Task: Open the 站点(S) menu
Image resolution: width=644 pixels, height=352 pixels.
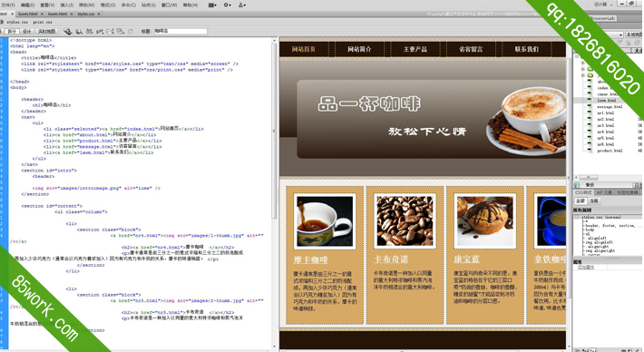Action: click(x=149, y=5)
